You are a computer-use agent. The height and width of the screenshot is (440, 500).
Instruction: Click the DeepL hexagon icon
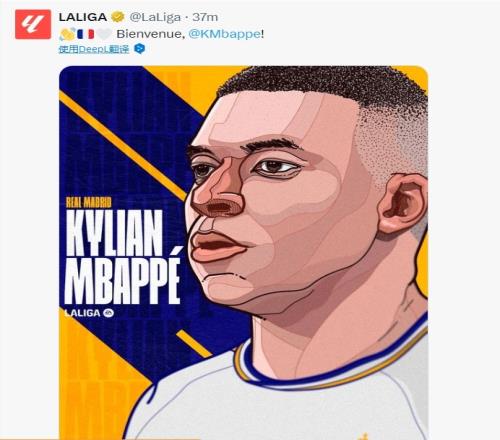[140, 49]
